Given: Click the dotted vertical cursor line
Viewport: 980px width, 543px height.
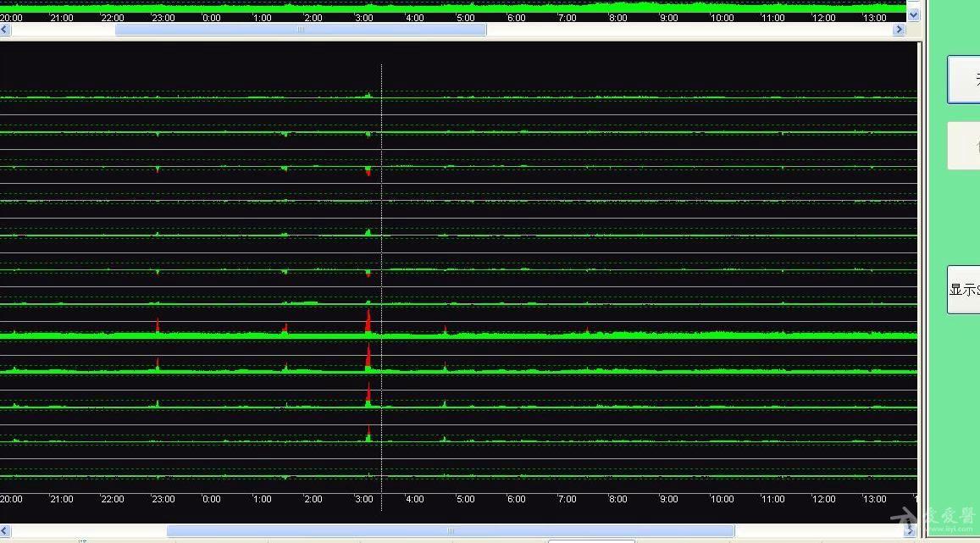Looking at the screenshot, I should 382,212.
